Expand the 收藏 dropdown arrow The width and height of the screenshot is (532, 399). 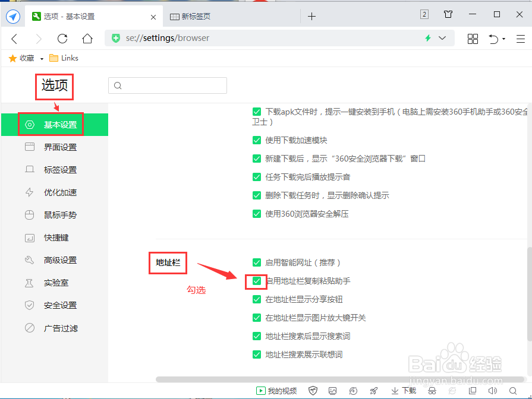click(42, 59)
